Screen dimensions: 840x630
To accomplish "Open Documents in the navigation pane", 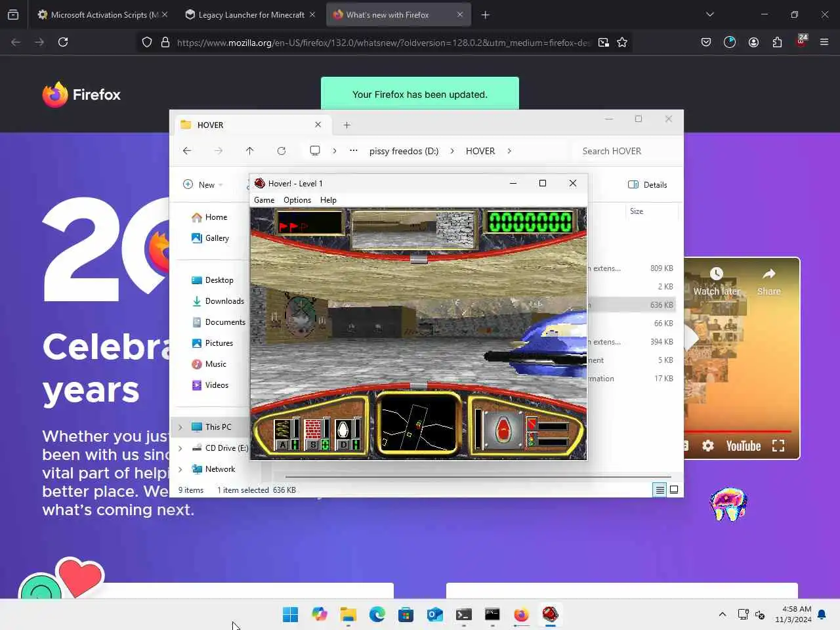I will [218, 322].
